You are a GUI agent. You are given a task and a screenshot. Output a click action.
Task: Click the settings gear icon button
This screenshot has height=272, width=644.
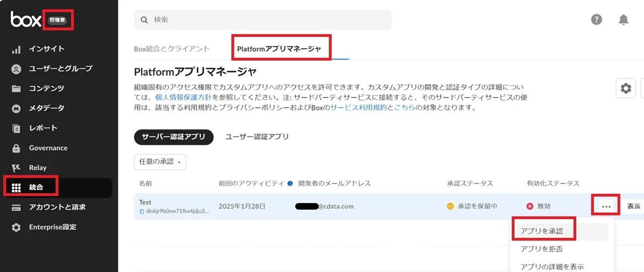pos(626,88)
